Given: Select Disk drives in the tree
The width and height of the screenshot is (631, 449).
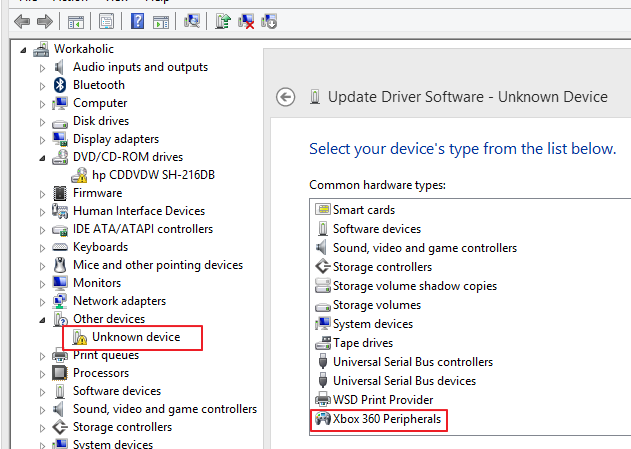Looking at the screenshot, I should pos(101,121).
